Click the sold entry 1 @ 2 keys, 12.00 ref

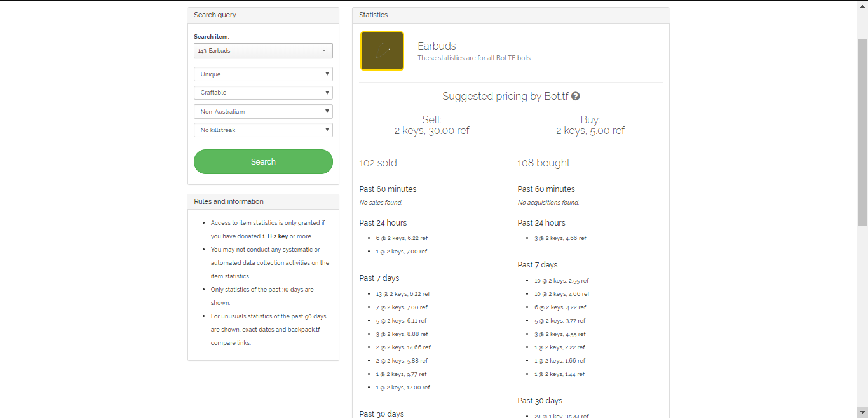click(403, 388)
